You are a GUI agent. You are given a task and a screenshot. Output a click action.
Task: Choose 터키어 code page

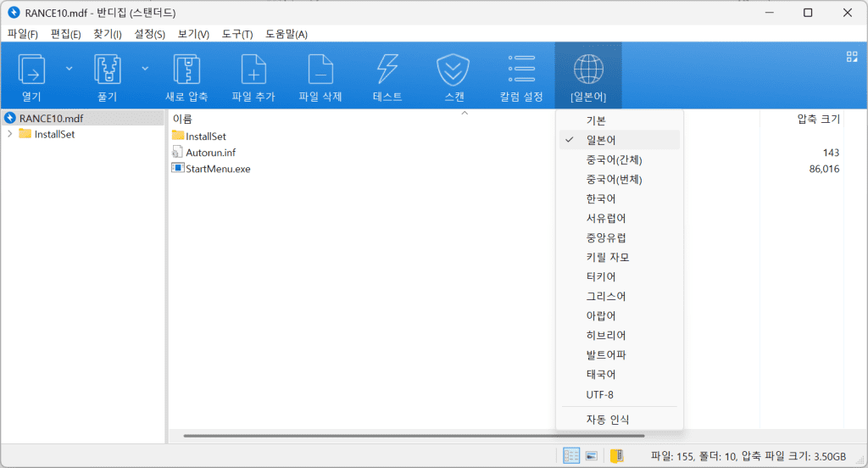tap(620, 276)
